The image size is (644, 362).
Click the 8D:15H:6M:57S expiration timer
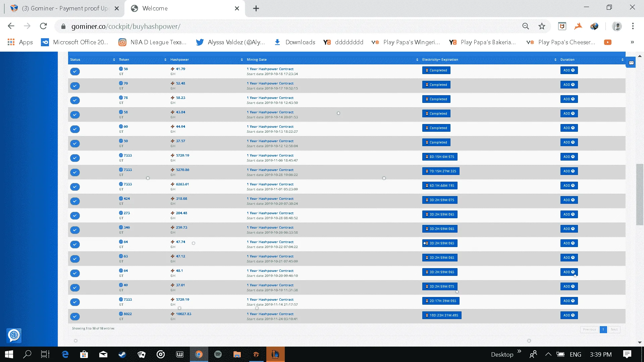[x=440, y=157]
